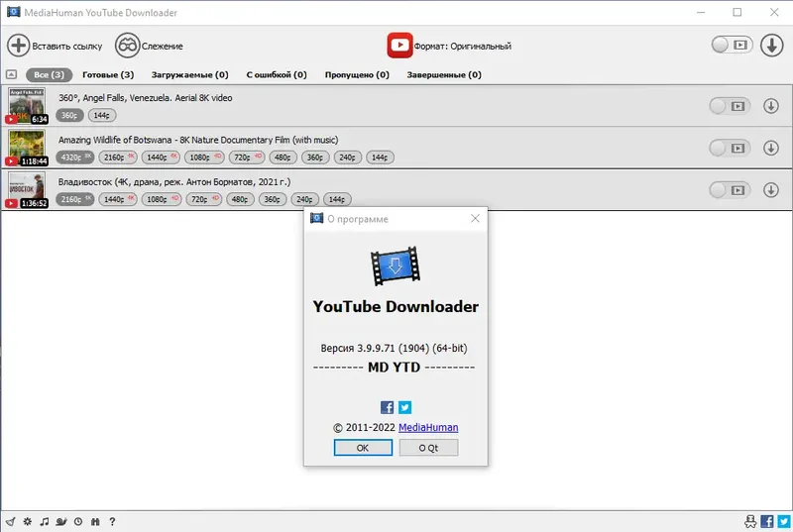Download the Botswana Wildlife video

click(x=771, y=148)
